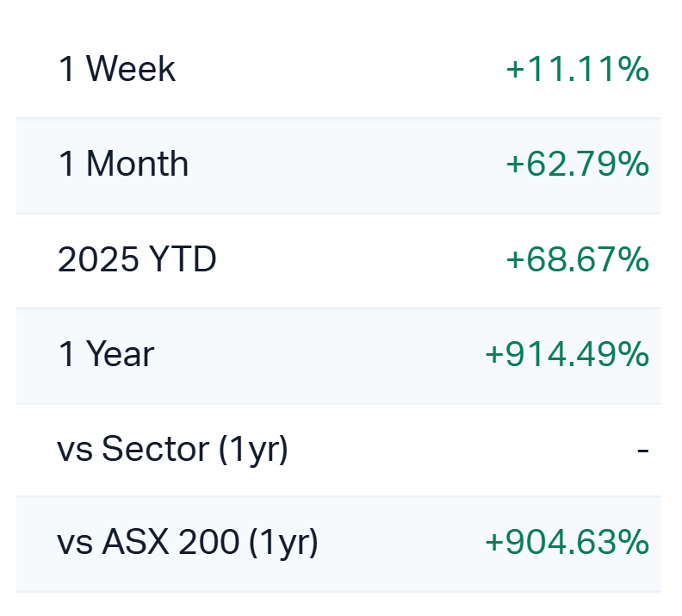This screenshot has width=682, height=616.
Task: Select the +62.79% monthly return figure
Action: coord(577,164)
